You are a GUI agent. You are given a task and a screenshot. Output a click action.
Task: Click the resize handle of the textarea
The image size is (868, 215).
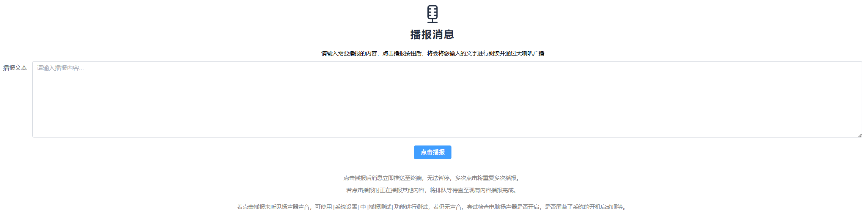[x=860, y=135]
